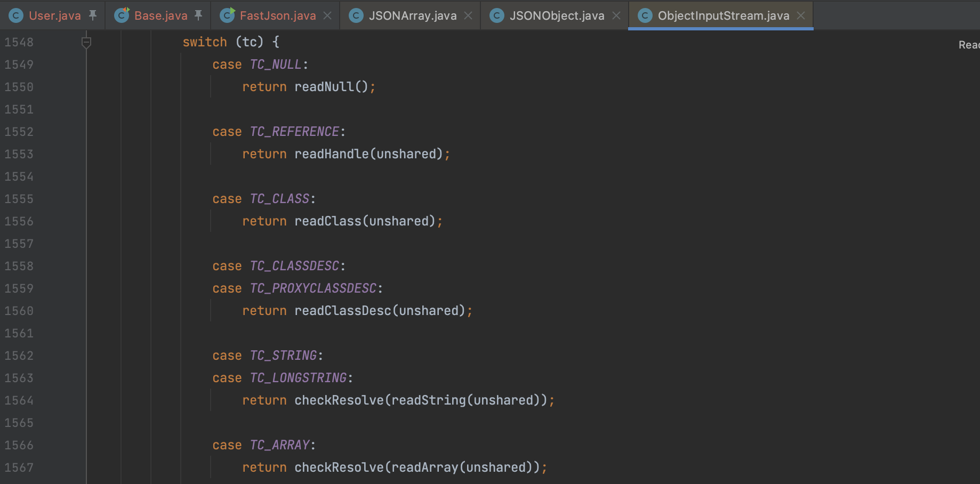Click checkResolve on line 1567
Viewport: 980px width, 484px height.
click(x=339, y=467)
